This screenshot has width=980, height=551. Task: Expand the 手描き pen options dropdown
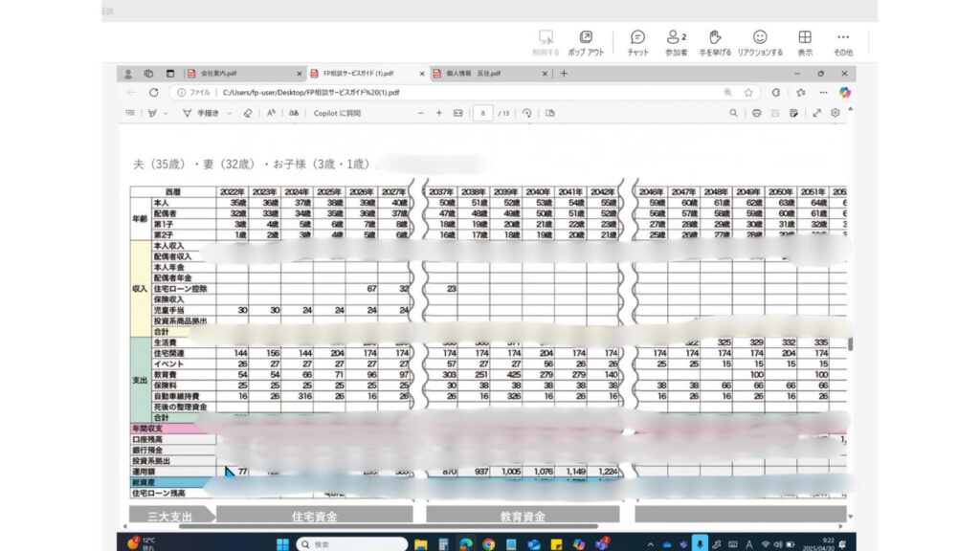click(230, 114)
